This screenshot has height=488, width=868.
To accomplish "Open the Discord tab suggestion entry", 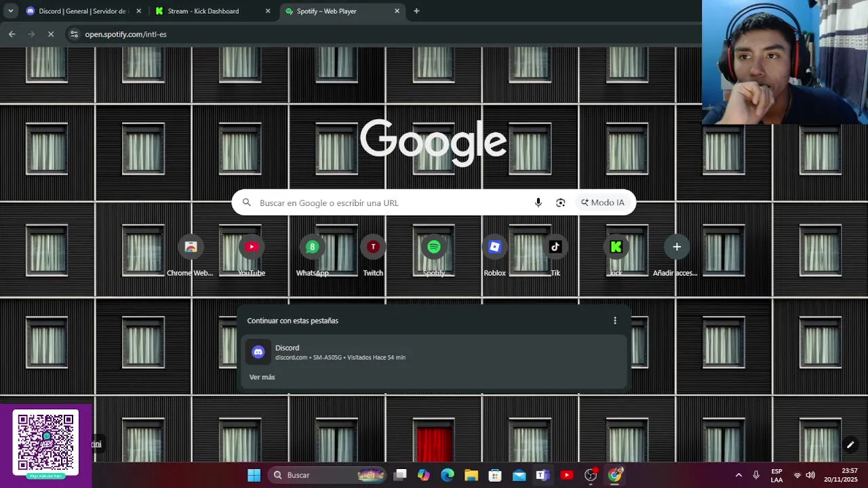I will [434, 352].
